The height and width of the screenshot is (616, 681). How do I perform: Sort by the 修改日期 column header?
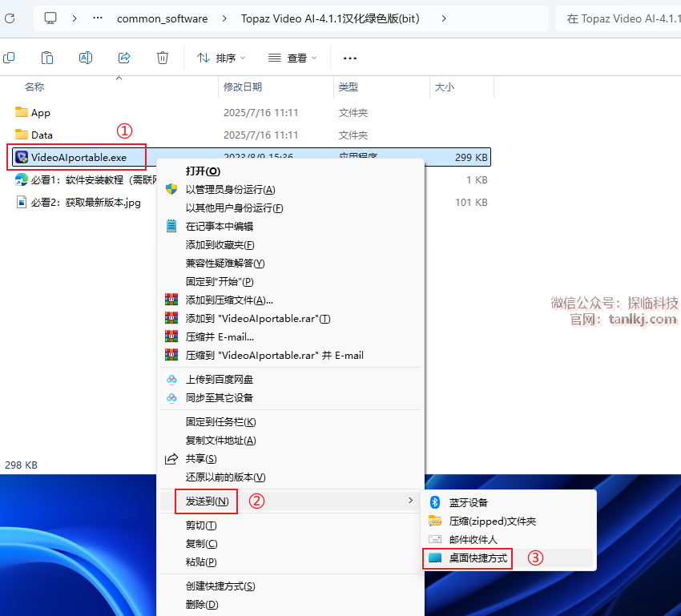242,87
